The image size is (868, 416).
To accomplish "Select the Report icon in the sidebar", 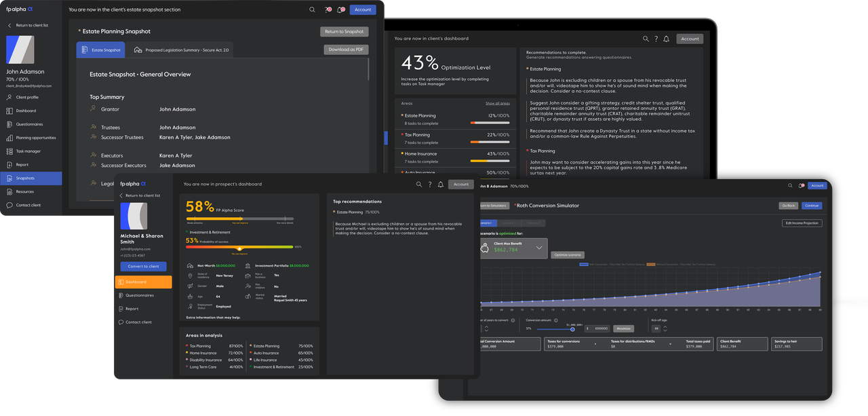I will coord(9,164).
